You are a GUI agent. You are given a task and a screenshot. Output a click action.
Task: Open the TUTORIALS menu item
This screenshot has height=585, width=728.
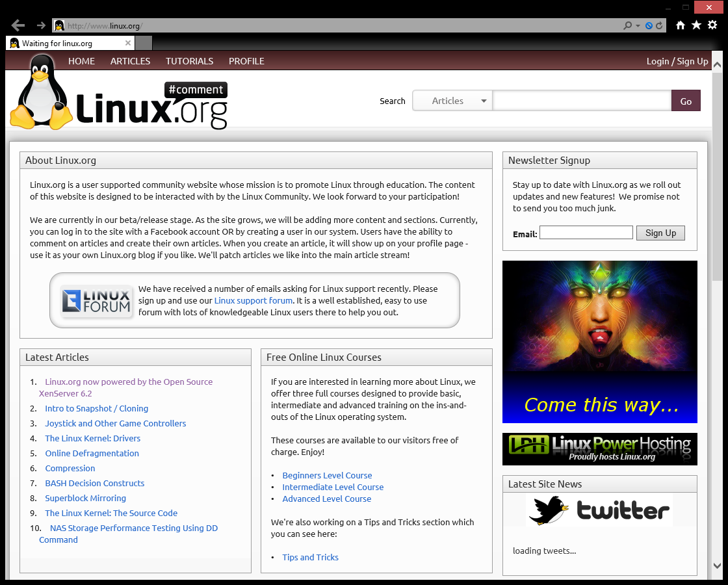coord(189,61)
